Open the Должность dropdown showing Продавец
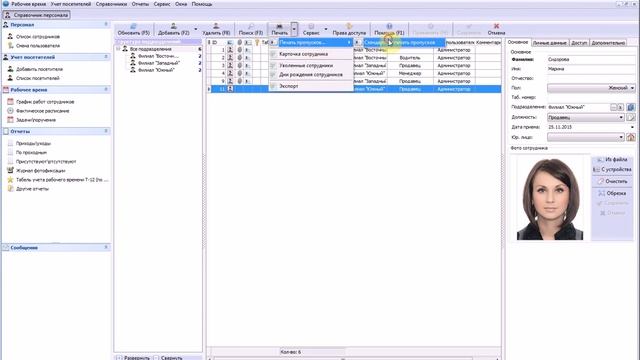Image resolution: width=640 pixels, height=360 pixels. [586, 117]
